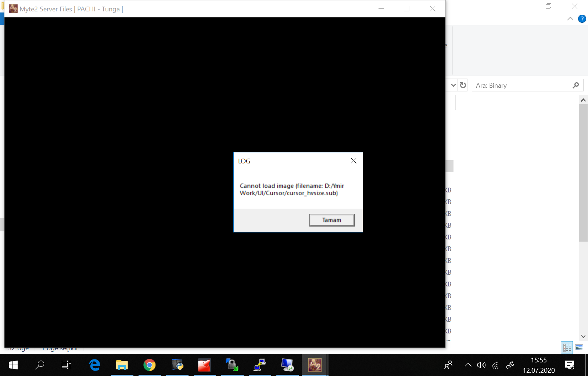Switch File Explorer to large icons view
588x376 pixels.
tap(579, 347)
